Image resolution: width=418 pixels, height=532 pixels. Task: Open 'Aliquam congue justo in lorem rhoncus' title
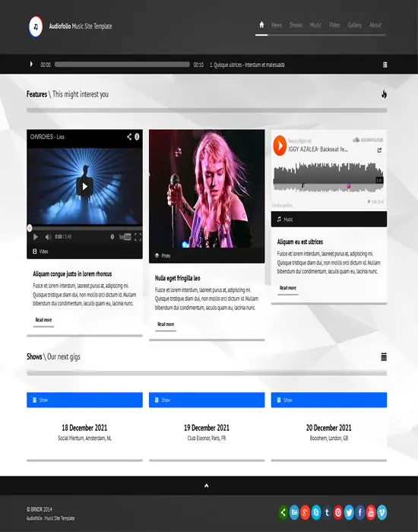(x=72, y=274)
